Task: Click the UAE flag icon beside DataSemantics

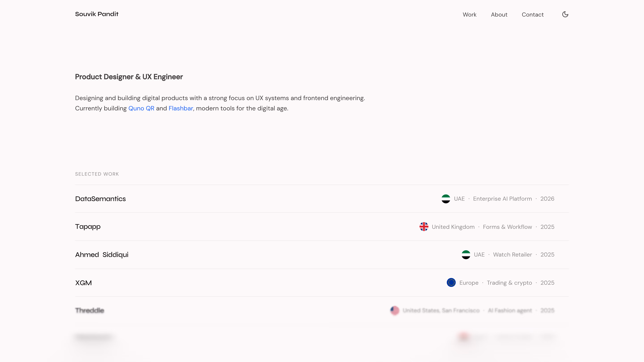Action: [446, 199]
